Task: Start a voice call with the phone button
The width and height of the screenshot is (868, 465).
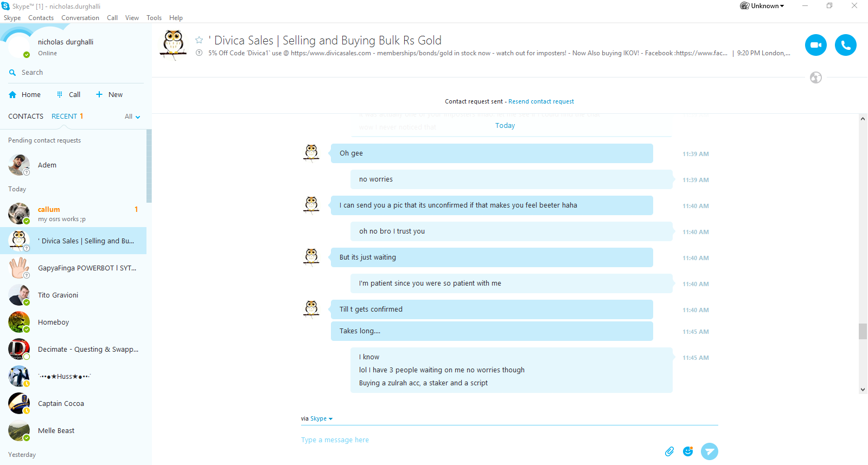Action: pos(845,45)
